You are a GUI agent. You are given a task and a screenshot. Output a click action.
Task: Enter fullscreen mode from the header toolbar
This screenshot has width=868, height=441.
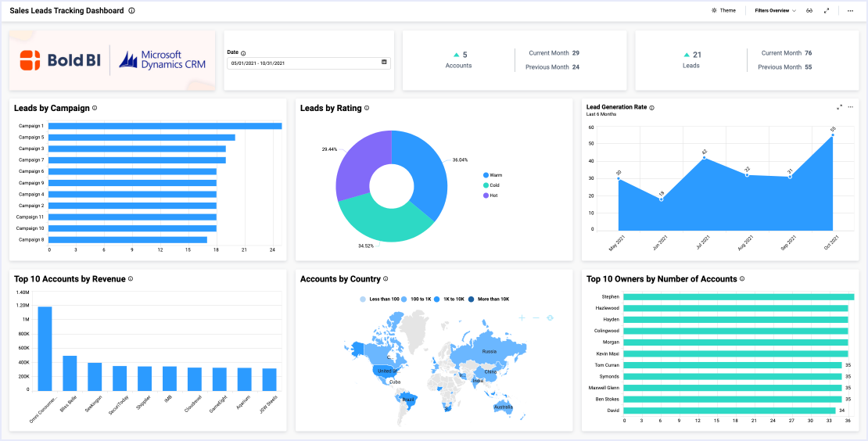tap(827, 11)
